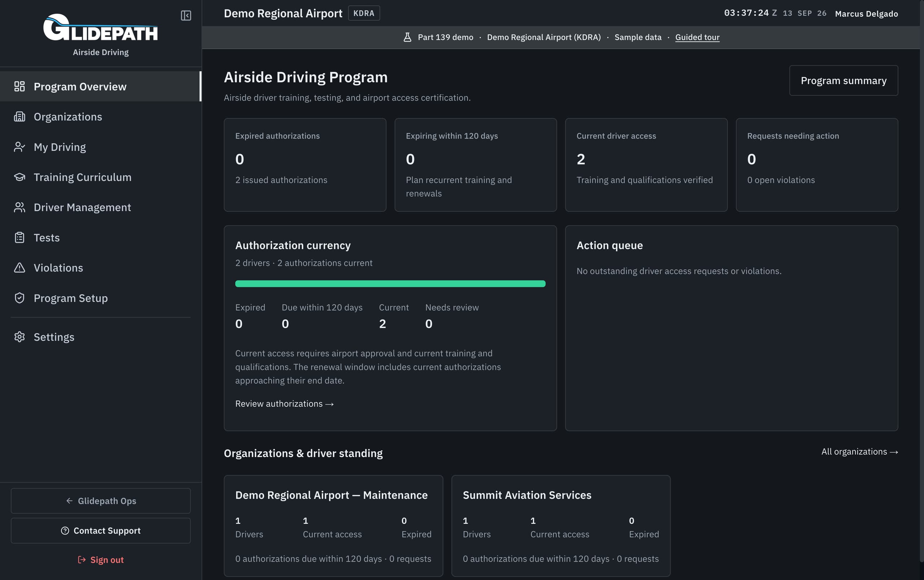Follow the Review authorizations link
Viewport: 924px width, 580px height.
[284, 403]
